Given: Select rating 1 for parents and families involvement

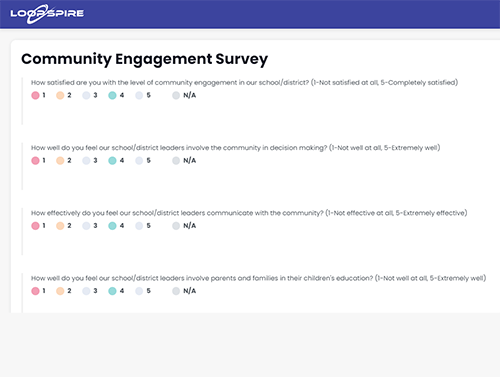Looking at the screenshot, I should 35,291.
